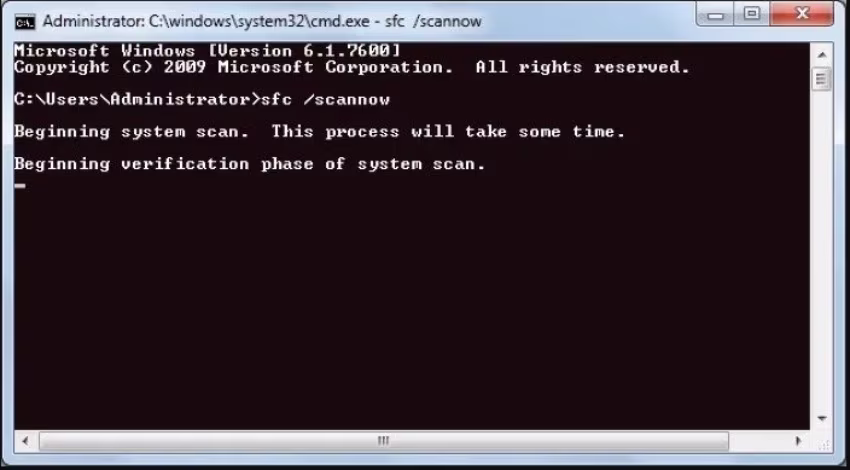Image resolution: width=850 pixels, height=470 pixels.
Task: Minimize the Command Prompt window
Action: 716,14
